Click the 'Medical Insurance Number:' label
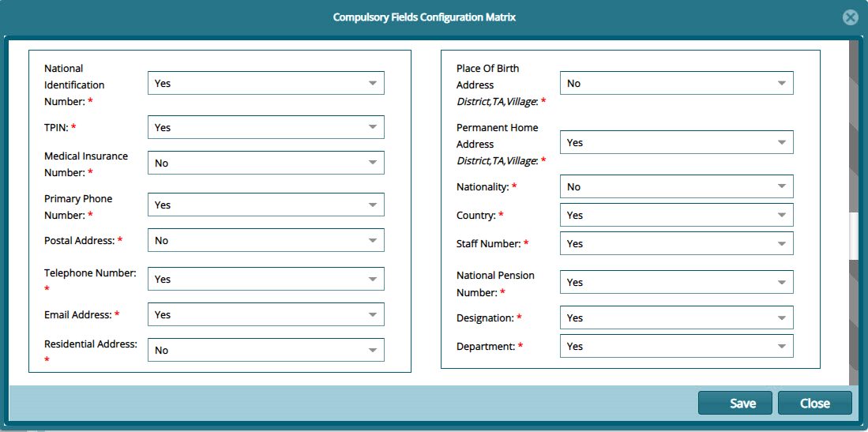This screenshot has height=432, width=868. tap(86, 164)
